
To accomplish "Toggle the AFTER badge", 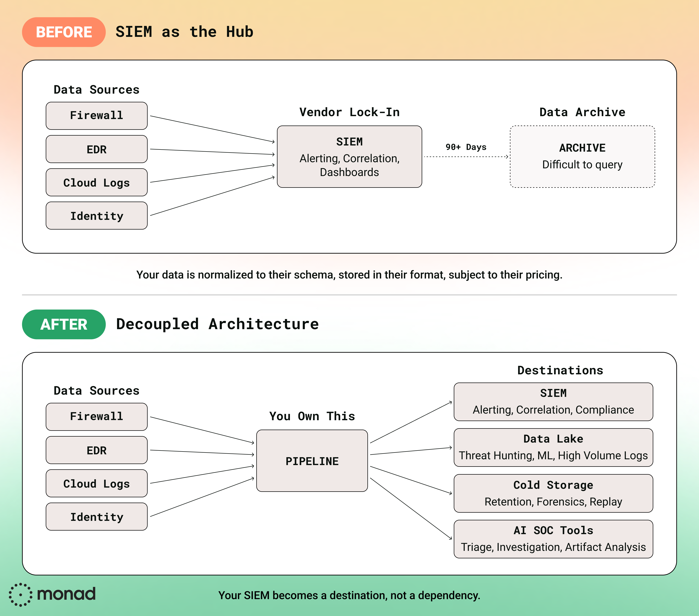I will tap(64, 324).
